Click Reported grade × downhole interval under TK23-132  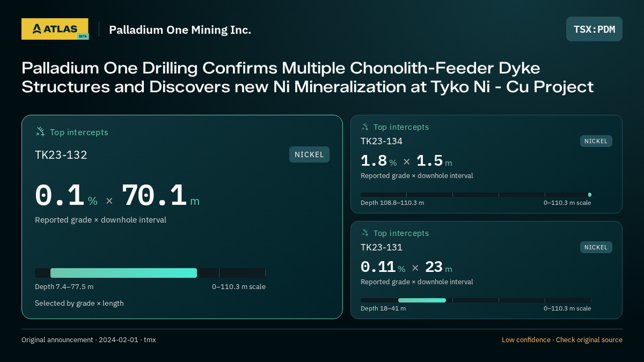point(100,220)
